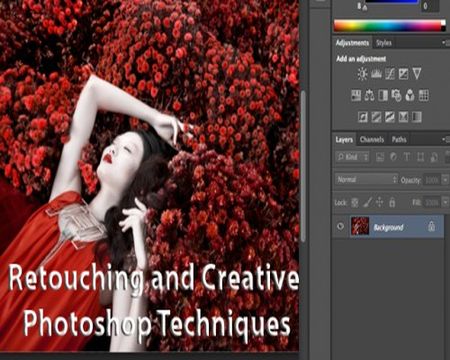Add a Levels adjustment

click(376, 74)
